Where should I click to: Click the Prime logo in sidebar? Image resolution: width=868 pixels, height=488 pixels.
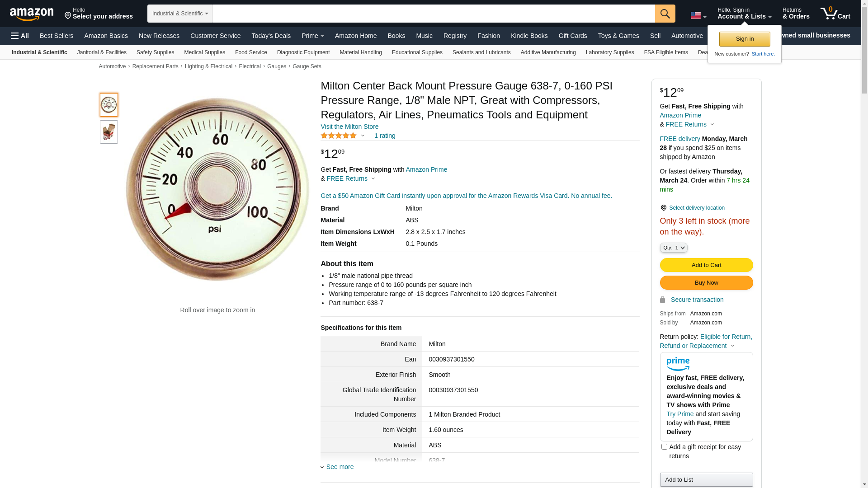(678, 364)
